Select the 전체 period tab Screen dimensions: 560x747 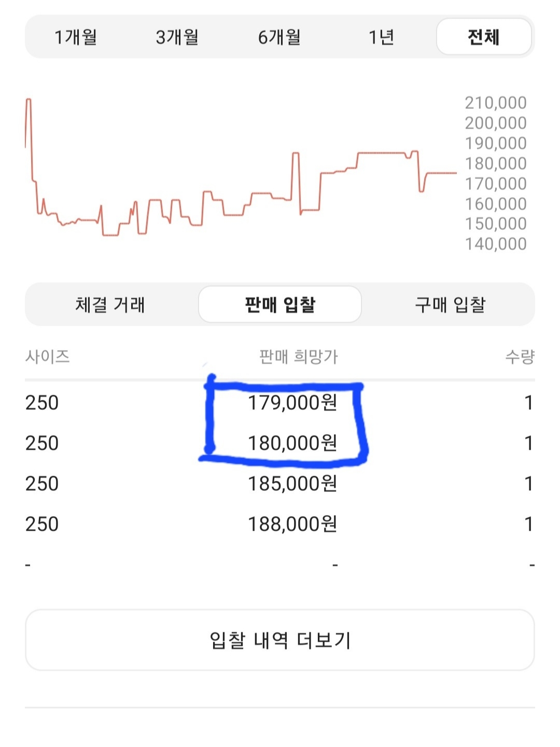[x=483, y=37]
